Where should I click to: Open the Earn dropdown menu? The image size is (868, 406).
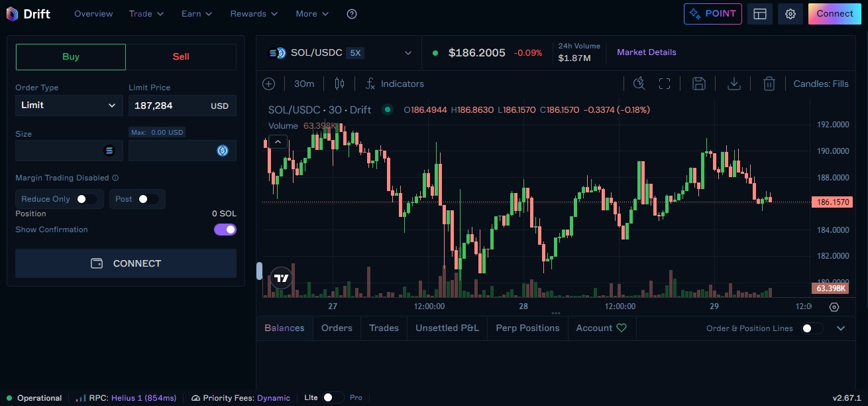pyautogui.click(x=197, y=14)
